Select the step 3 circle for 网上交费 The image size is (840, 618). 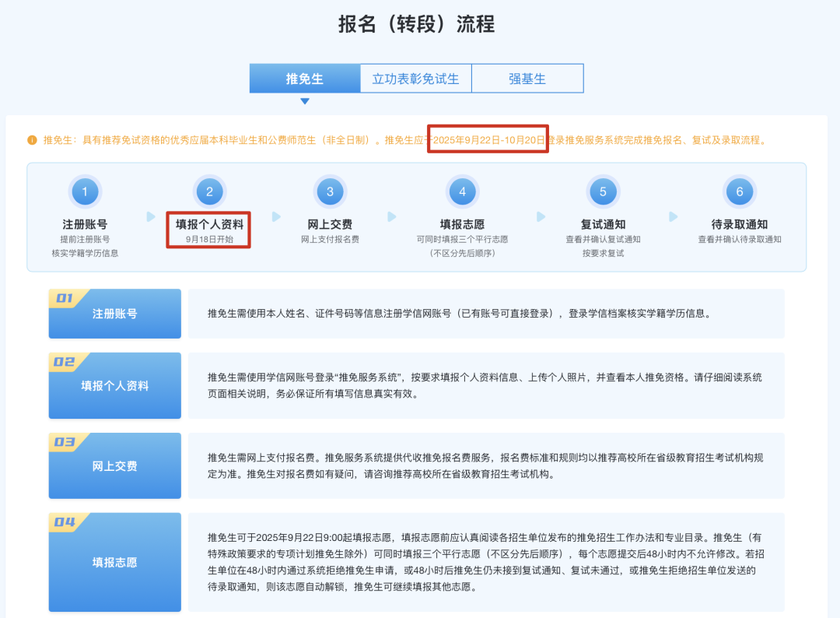(x=330, y=191)
